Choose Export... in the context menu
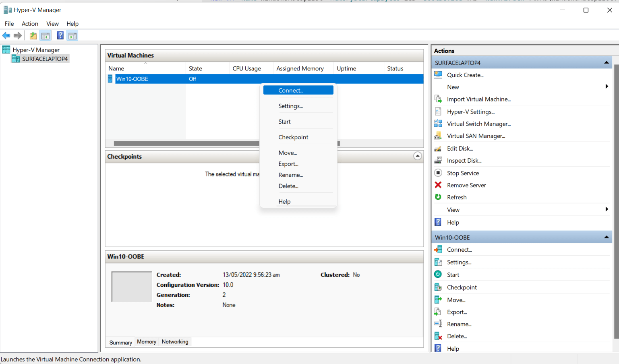This screenshot has height=364, width=619. pos(298,164)
